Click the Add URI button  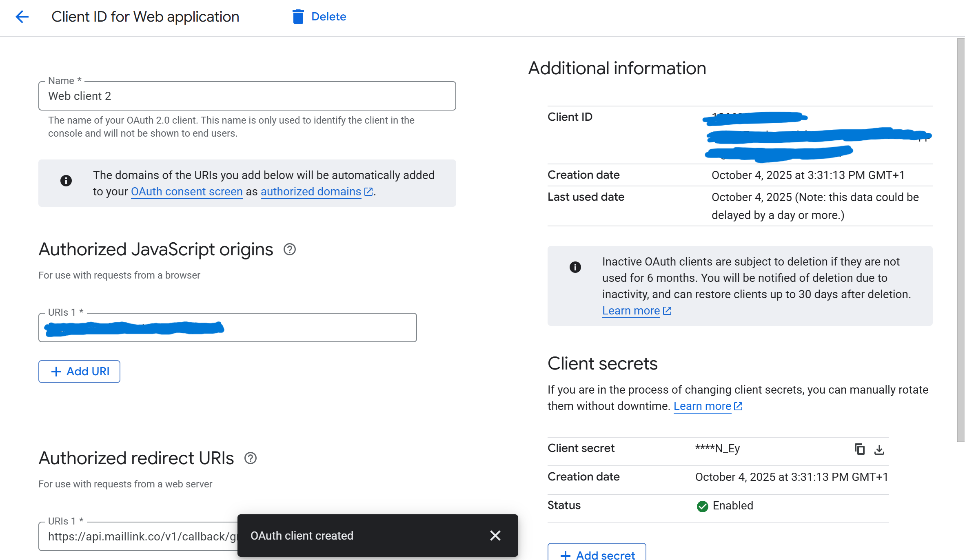pos(79,372)
